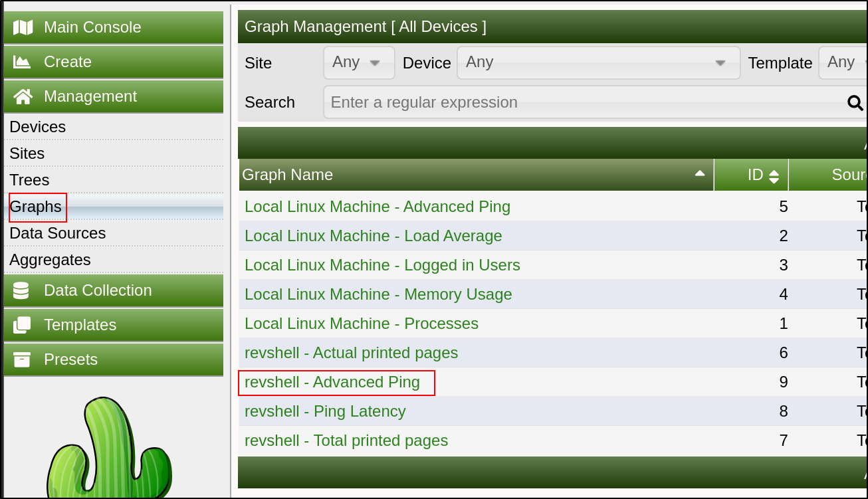Click the Management home icon

coord(23,96)
